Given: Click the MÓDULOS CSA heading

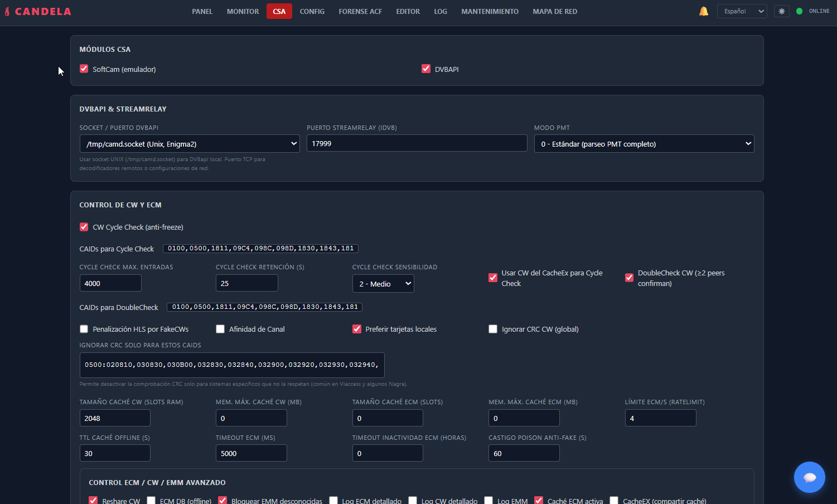Looking at the screenshot, I should [x=105, y=50].
